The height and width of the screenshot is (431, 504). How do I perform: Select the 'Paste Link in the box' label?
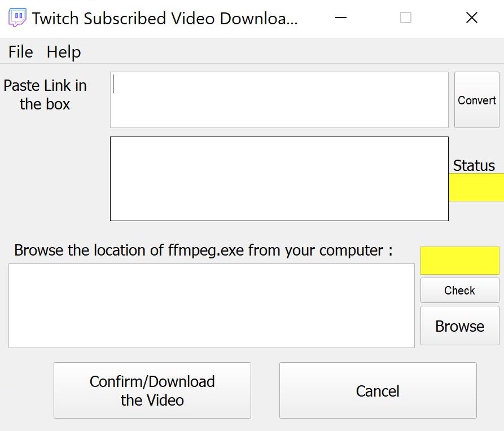[x=45, y=95]
